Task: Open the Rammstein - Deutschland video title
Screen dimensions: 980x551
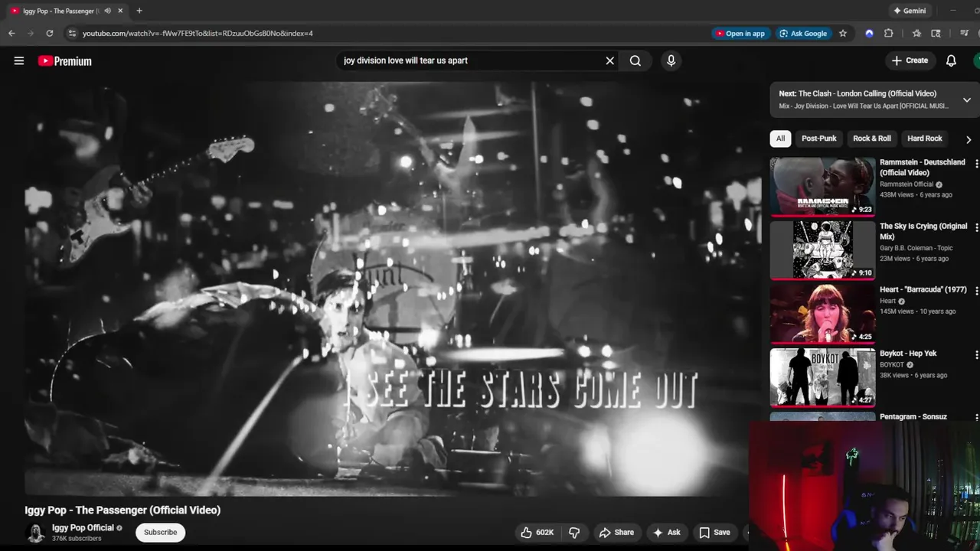Action: tap(923, 168)
